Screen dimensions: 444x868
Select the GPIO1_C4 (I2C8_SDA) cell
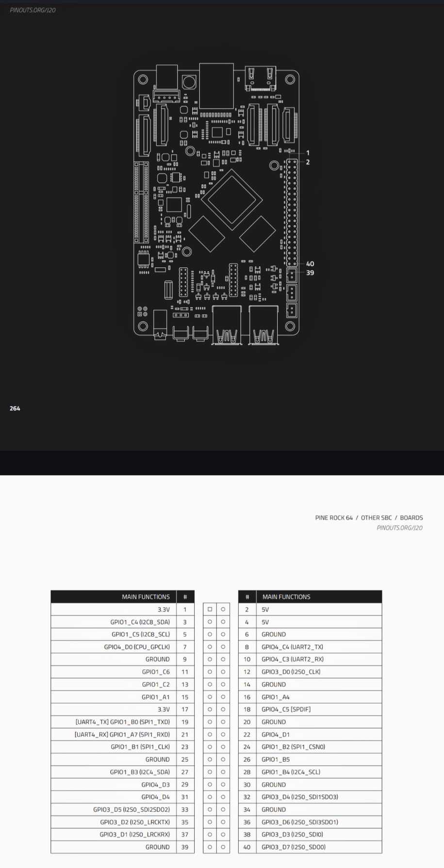(140, 622)
